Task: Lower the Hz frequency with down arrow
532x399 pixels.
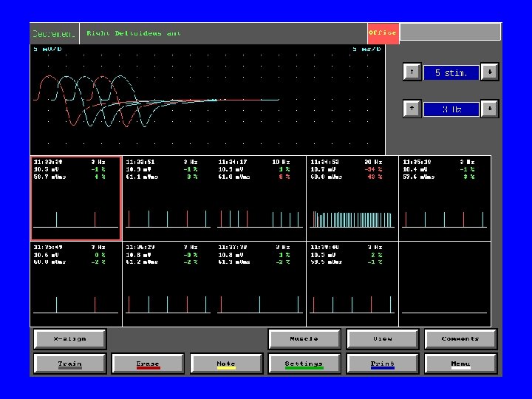Action: [489, 109]
